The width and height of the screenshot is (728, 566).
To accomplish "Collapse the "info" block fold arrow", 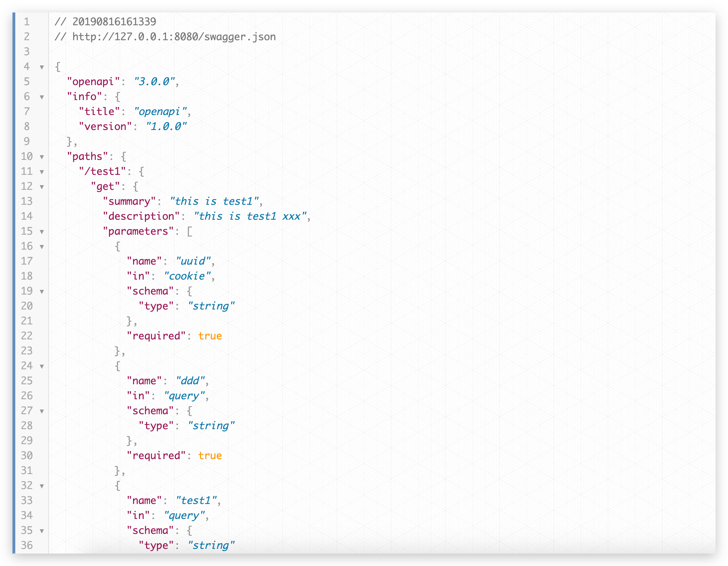I will point(42,97).
